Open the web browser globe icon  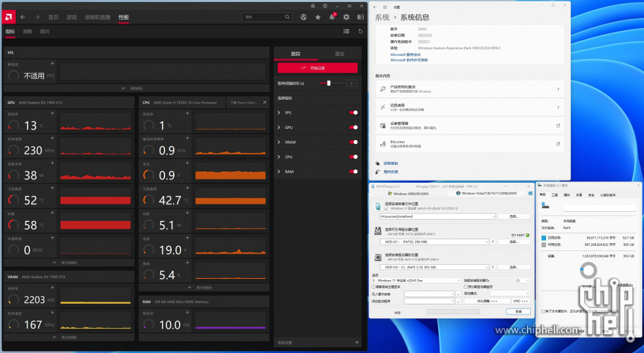click(303, 17)
